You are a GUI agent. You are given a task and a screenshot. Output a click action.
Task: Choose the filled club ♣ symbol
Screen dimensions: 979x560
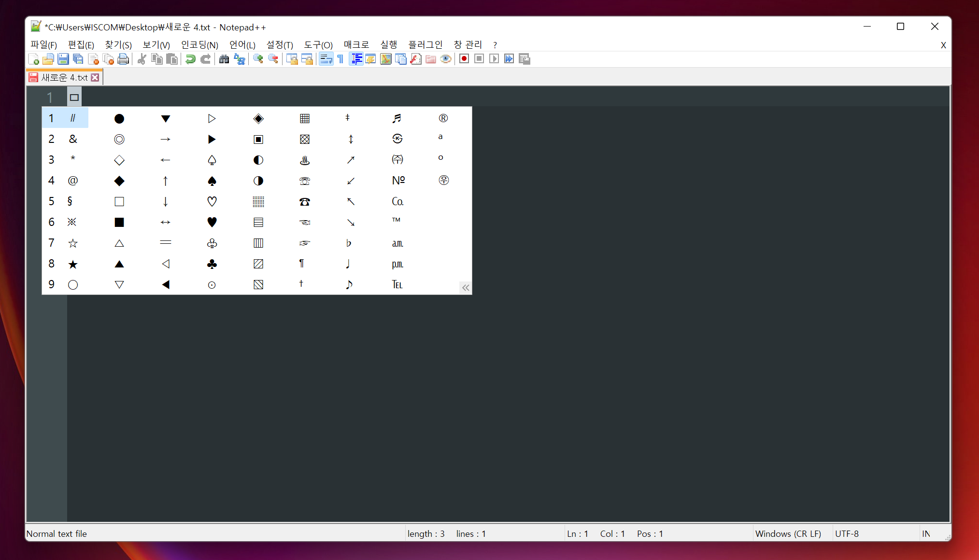click(x=212, y=264)
